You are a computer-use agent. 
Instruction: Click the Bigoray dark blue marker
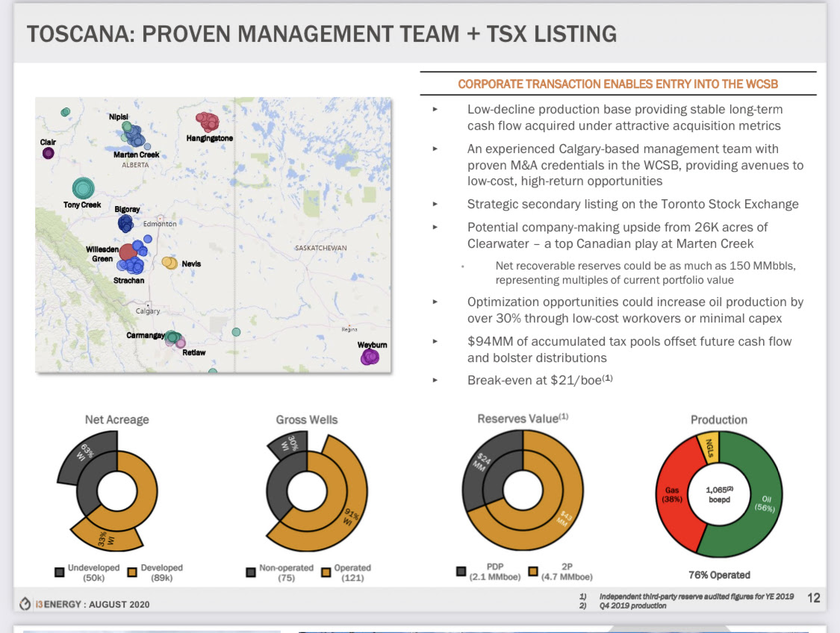126,222
